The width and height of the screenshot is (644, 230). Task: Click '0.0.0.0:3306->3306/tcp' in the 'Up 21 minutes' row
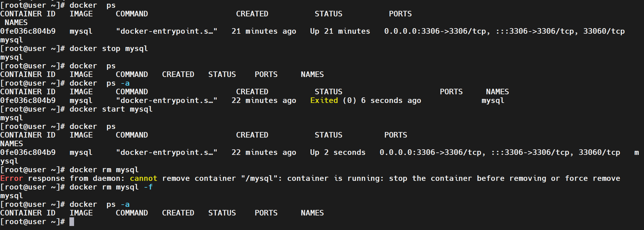(x=435, y=31)
